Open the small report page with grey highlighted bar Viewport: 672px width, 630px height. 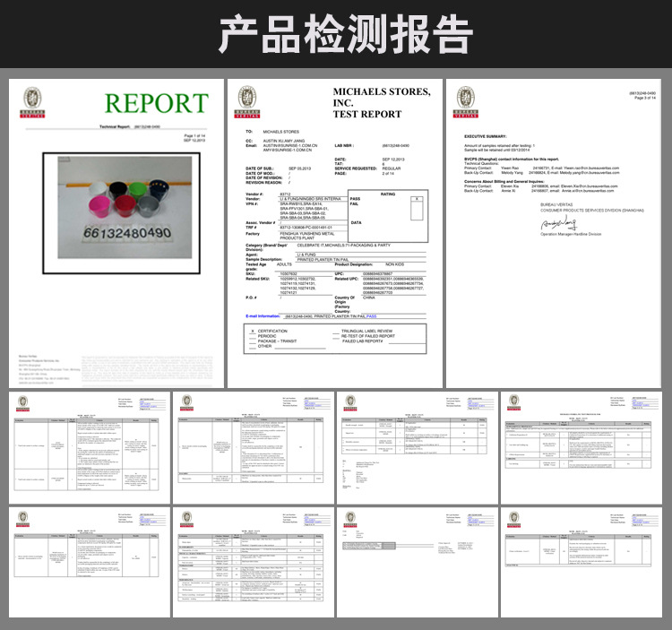(x=417, y=562)
